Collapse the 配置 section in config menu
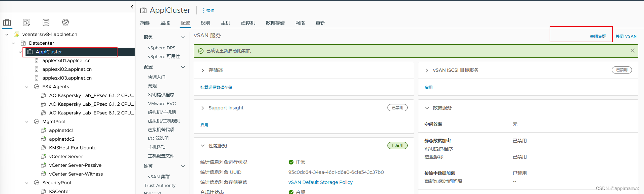 (183, 67)
